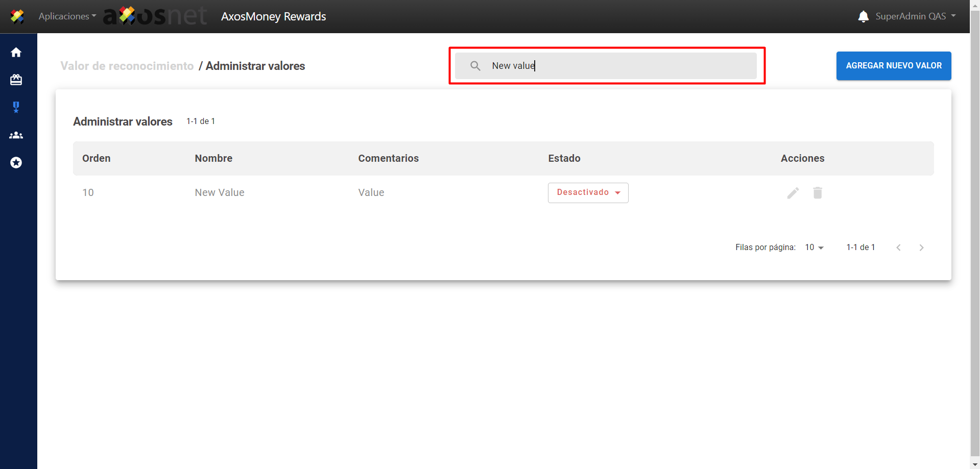The height and width of the screenshot is (469, 980).
Task: Click the colorful Axosnet logo icon
Action: (17, 16)
